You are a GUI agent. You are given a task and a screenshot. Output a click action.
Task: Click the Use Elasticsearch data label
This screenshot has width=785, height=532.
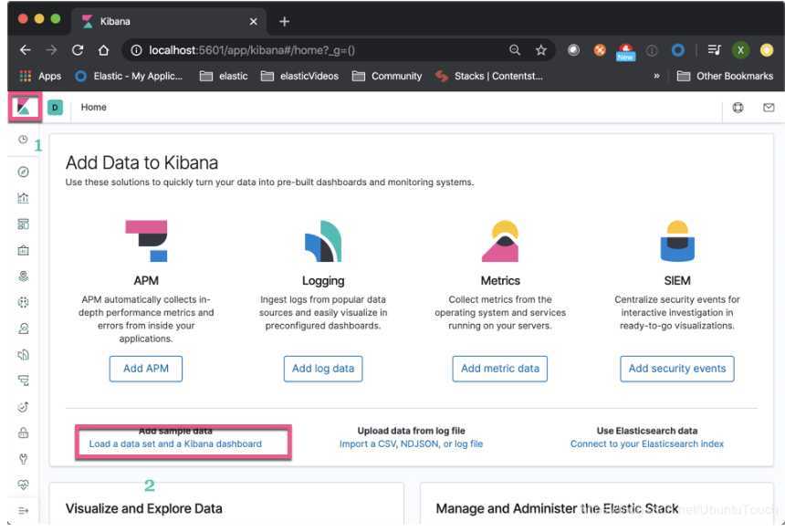click(647, 431)
